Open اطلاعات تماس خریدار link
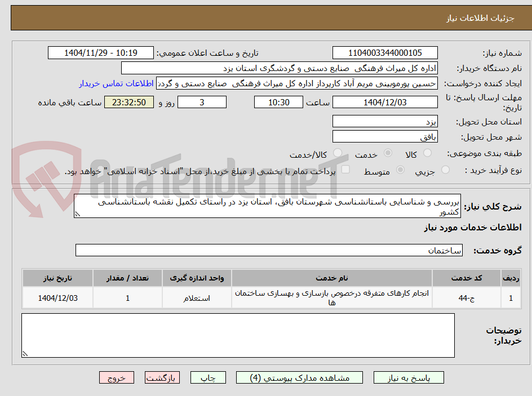 click(116, 83)
